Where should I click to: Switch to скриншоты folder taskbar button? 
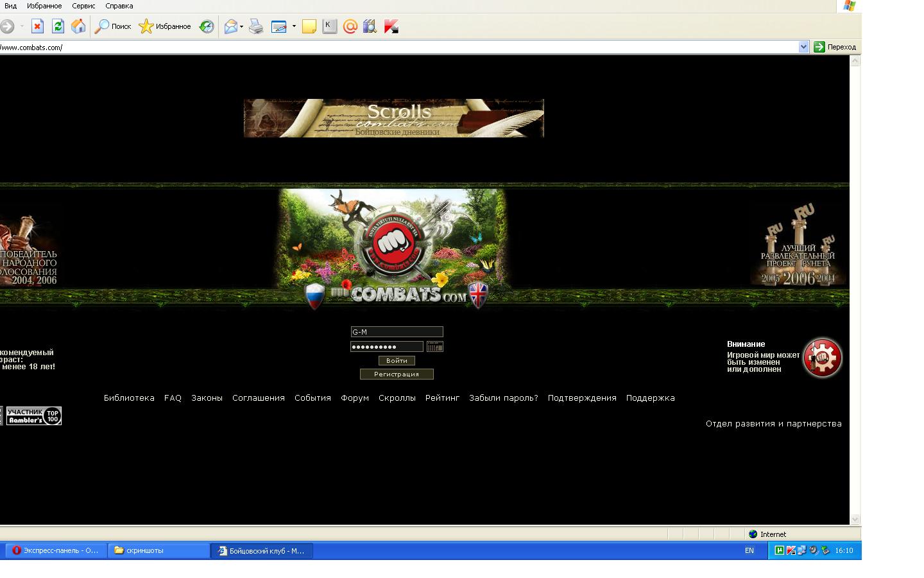[x=158, y=550]
